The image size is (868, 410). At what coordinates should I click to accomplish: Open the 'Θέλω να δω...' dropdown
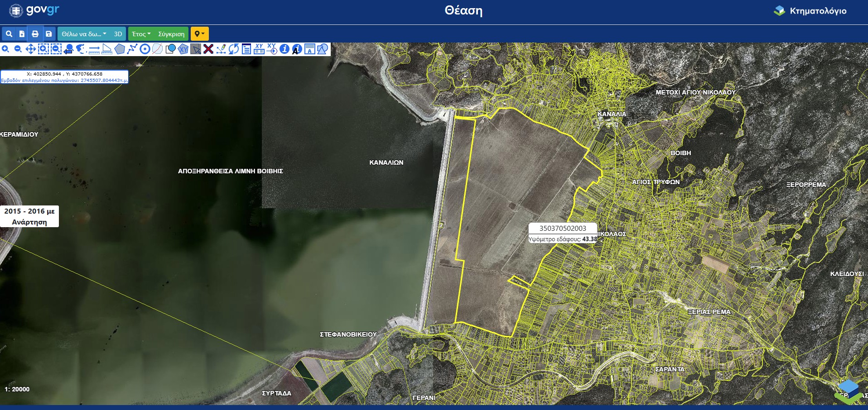(84, 34)
